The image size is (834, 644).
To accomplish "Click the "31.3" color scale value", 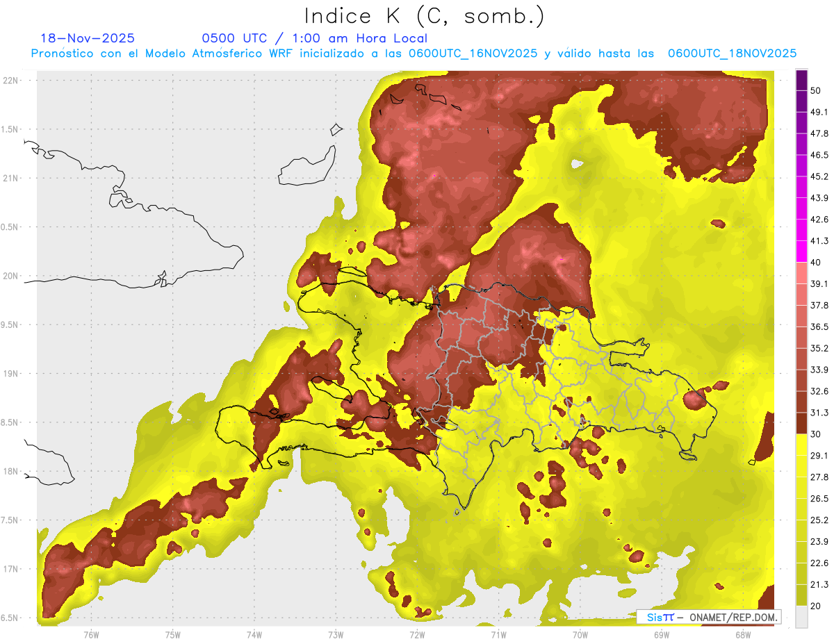I will (x=819, y=413).
